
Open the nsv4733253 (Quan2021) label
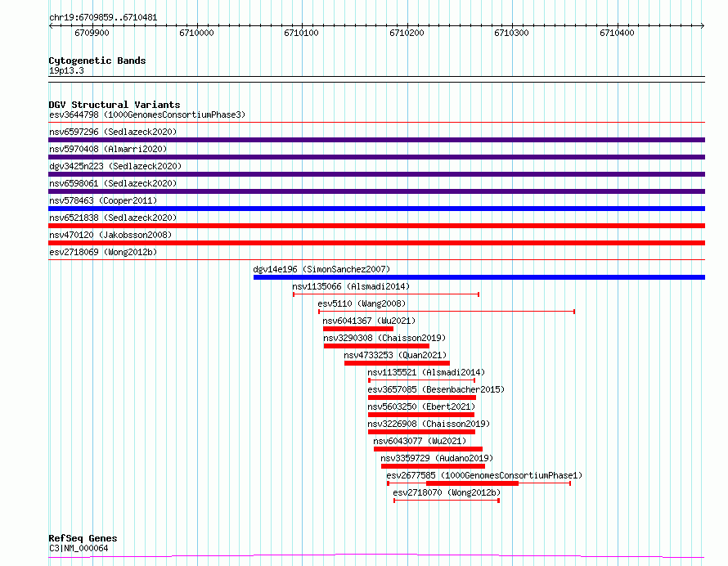pos(395,355)
